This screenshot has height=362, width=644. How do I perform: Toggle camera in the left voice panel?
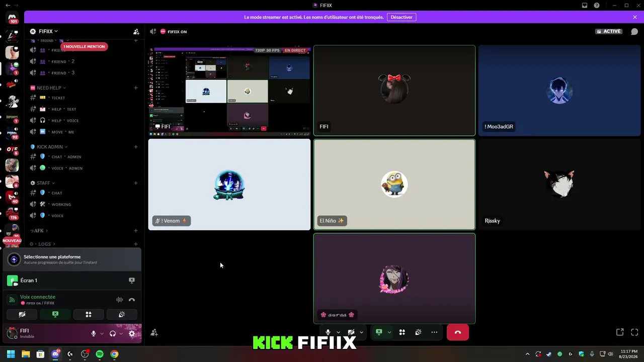tap(22, 315)
